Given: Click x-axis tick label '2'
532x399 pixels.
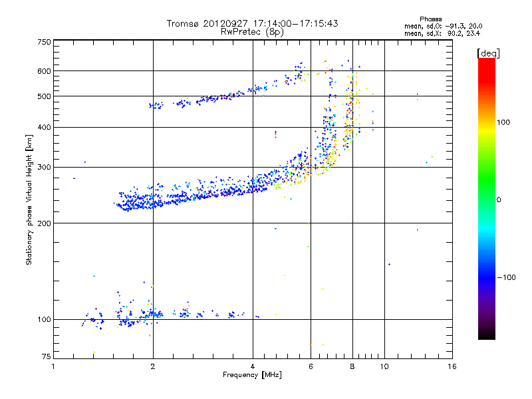Looking at the screenshot, I should click(153, 367).
